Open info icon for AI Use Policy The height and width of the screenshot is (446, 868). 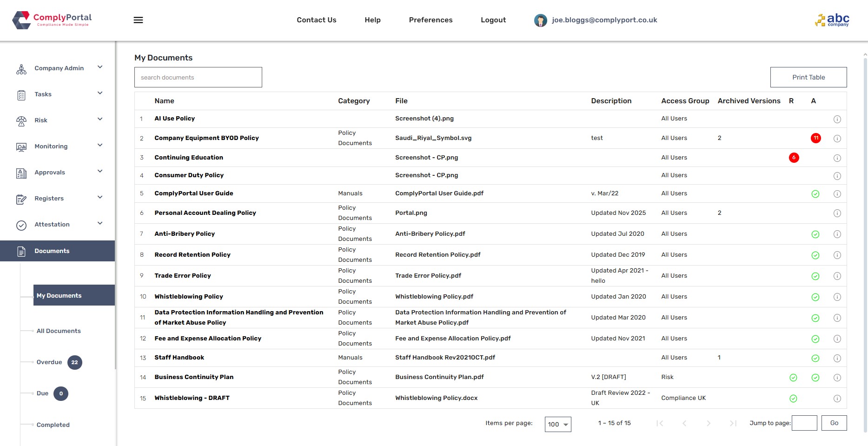click(x=837, y=119)
